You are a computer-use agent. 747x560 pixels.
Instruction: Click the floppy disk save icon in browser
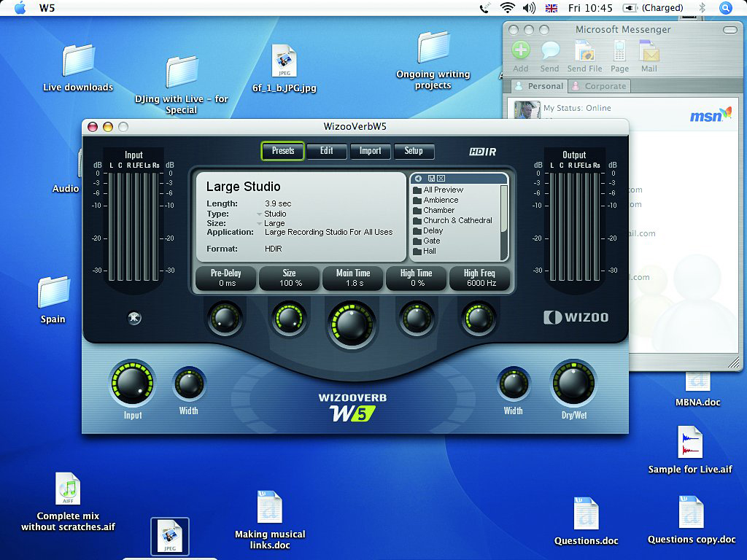[x=431, y=179]
